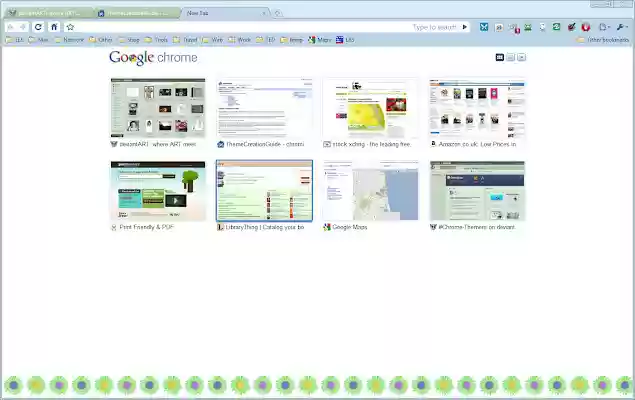Click the Google Maps title link

[x=345, y=227]
